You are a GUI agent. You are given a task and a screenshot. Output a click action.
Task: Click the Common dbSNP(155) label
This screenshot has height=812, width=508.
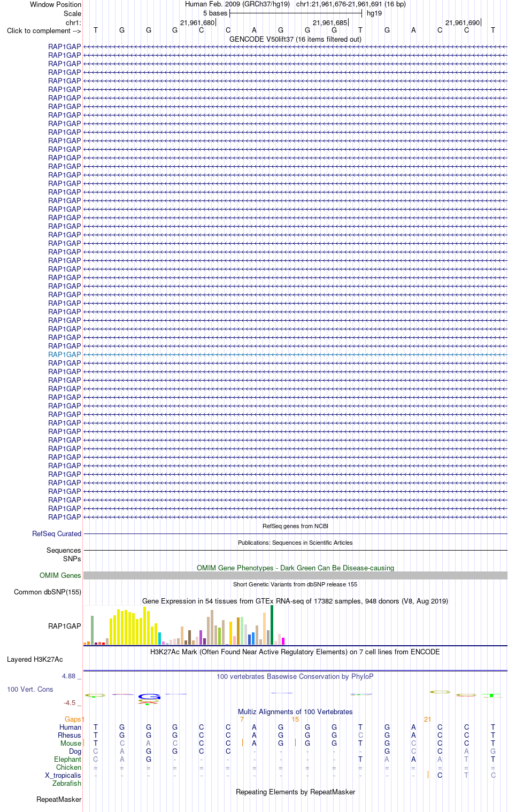tap(48, 592)
